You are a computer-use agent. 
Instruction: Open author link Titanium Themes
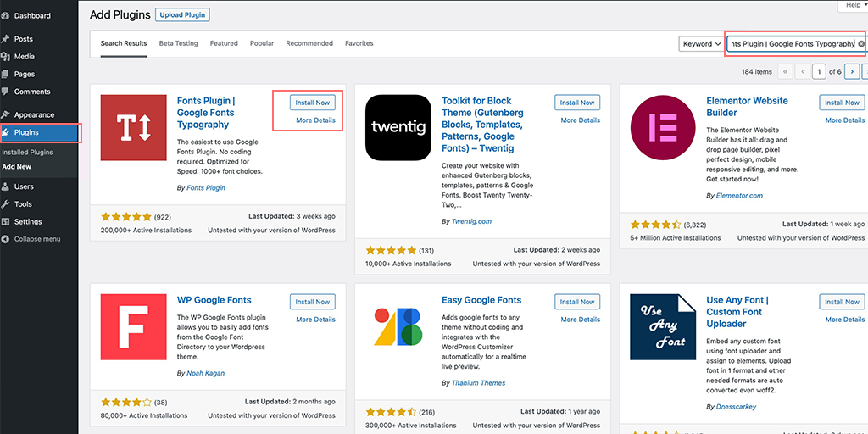pos(478,382)
